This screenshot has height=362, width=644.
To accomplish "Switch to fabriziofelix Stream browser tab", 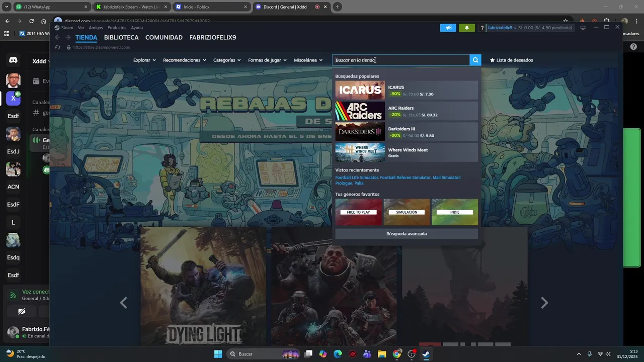I will (x=131, y=7).
